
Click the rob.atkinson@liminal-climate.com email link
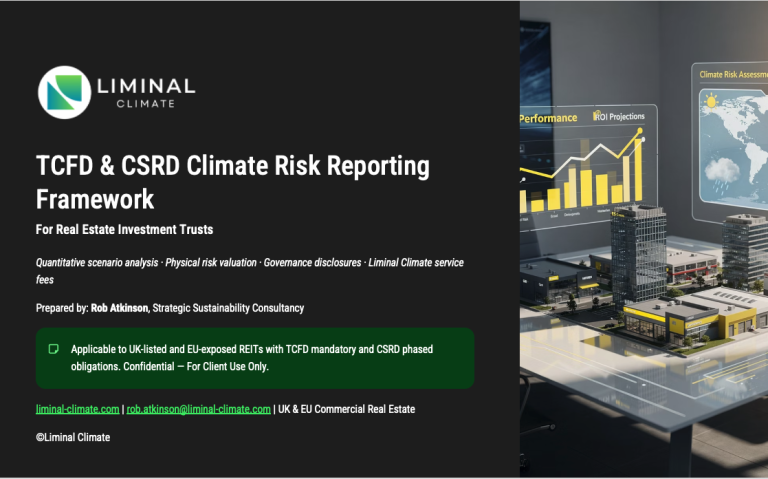coord(198,409)
